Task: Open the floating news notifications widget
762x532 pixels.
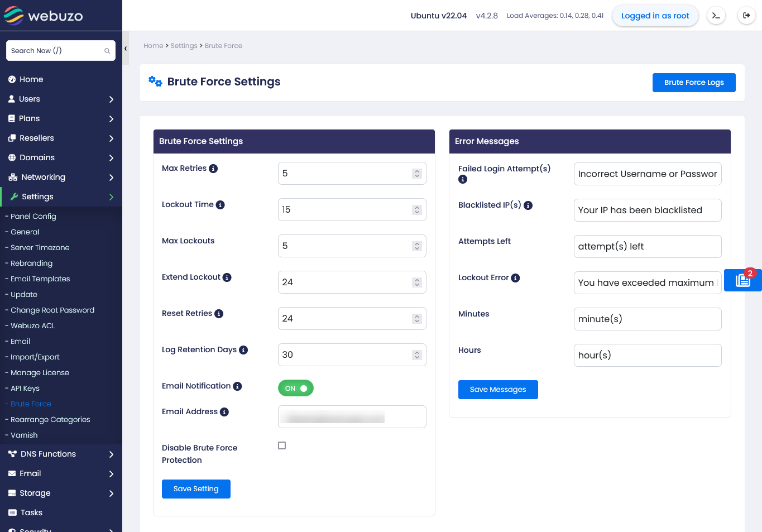Action: [x=743, y=280]
